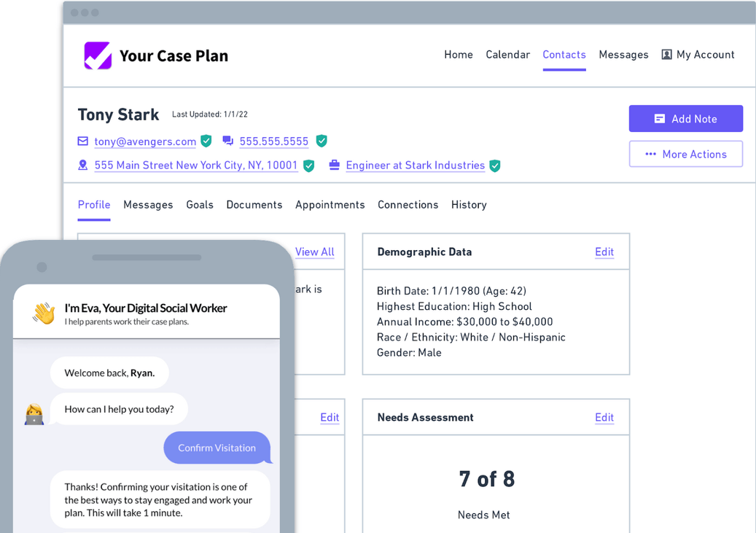Click the envelope icon beside the email

click(83, 141)
